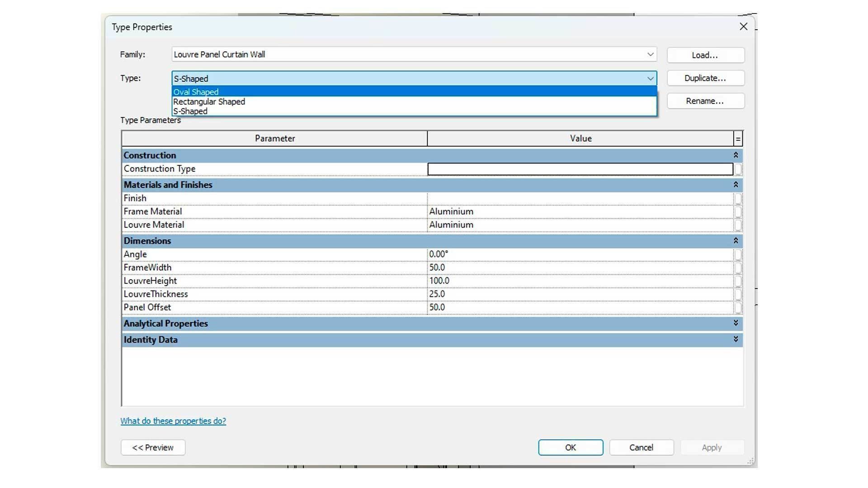Expand the Identity Data section
This screenshot has height=488, width=868.
click(736, 340)
